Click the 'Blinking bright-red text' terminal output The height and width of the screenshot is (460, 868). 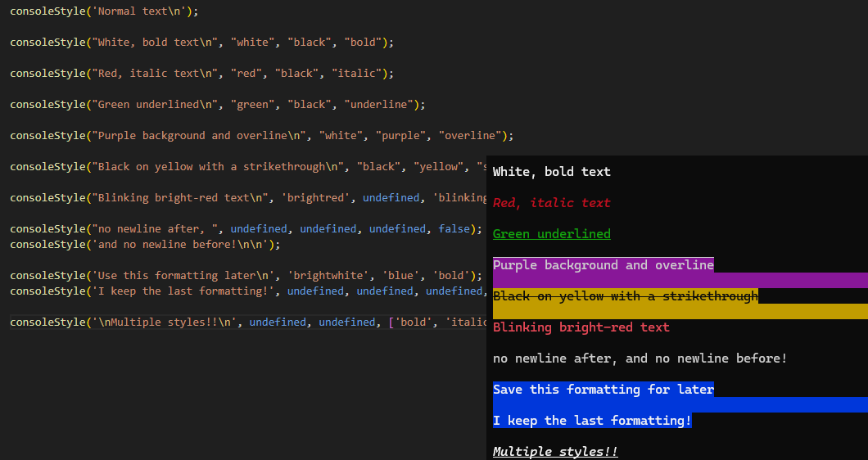tap(581, 327)
